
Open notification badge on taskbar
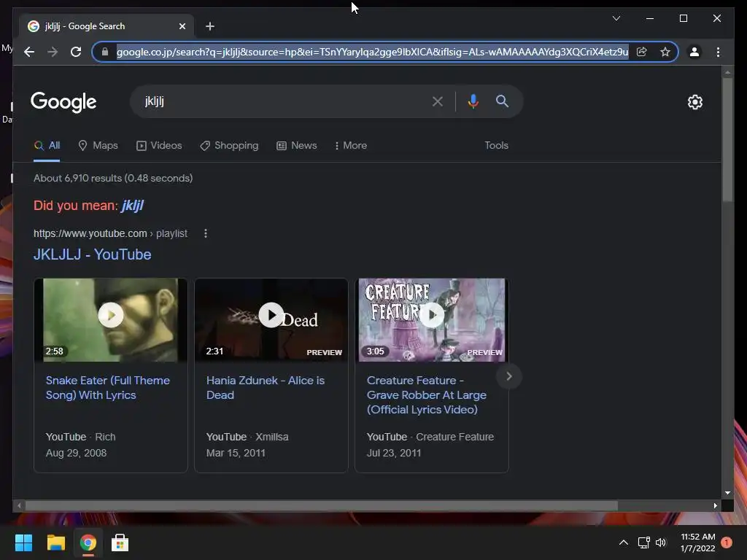point(727,542)
